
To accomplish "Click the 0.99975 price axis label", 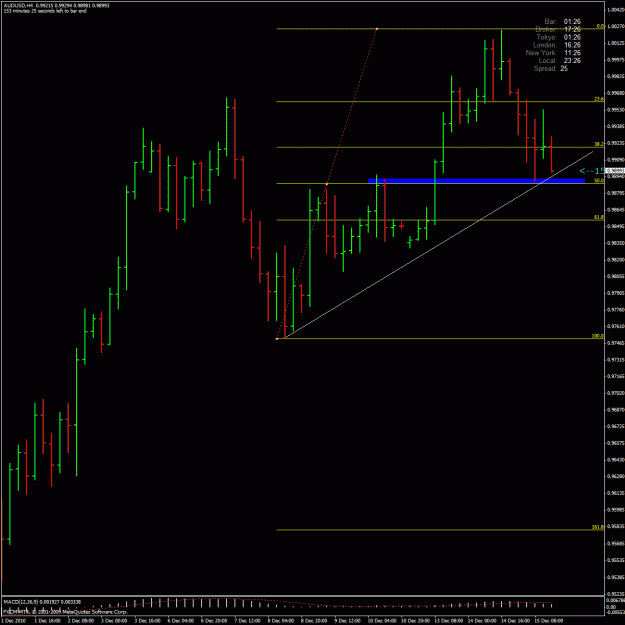I will pos(616,60).
